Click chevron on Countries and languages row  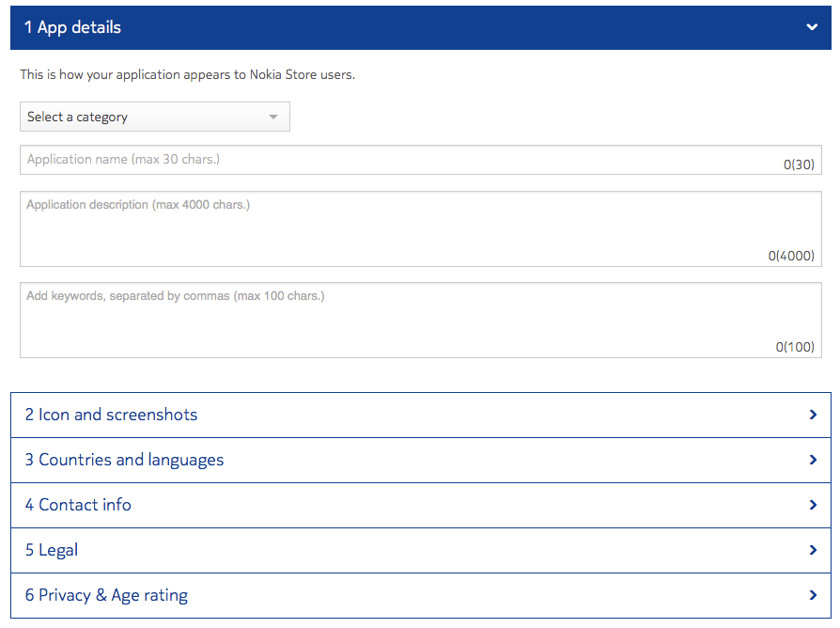click(x=813, y=460)
